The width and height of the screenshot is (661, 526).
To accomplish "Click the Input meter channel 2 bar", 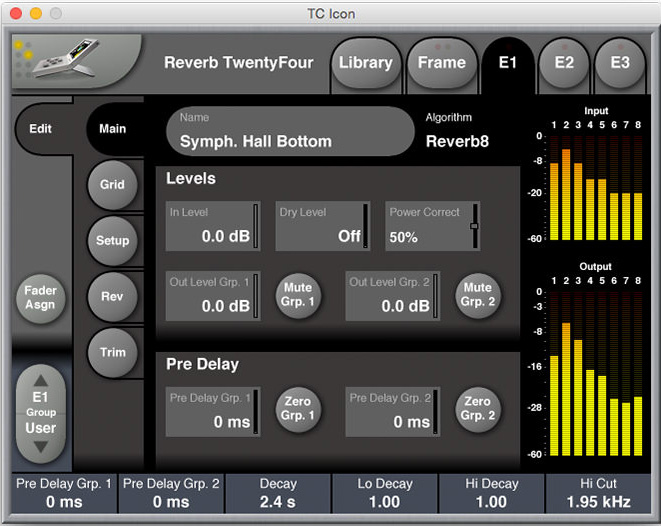I will coord(566,194).
